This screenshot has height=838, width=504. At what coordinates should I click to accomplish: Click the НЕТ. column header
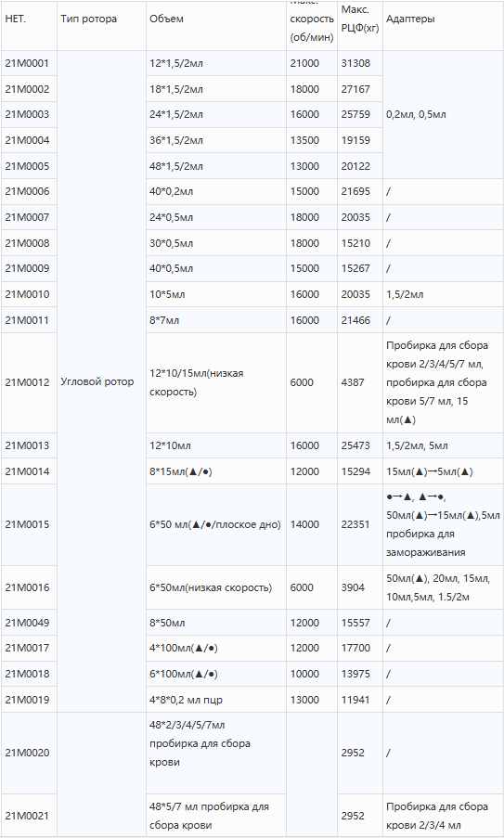16,19
